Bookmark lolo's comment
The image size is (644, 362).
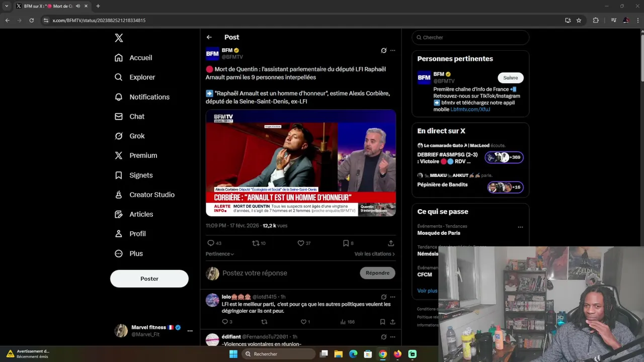tap(382, 322)
